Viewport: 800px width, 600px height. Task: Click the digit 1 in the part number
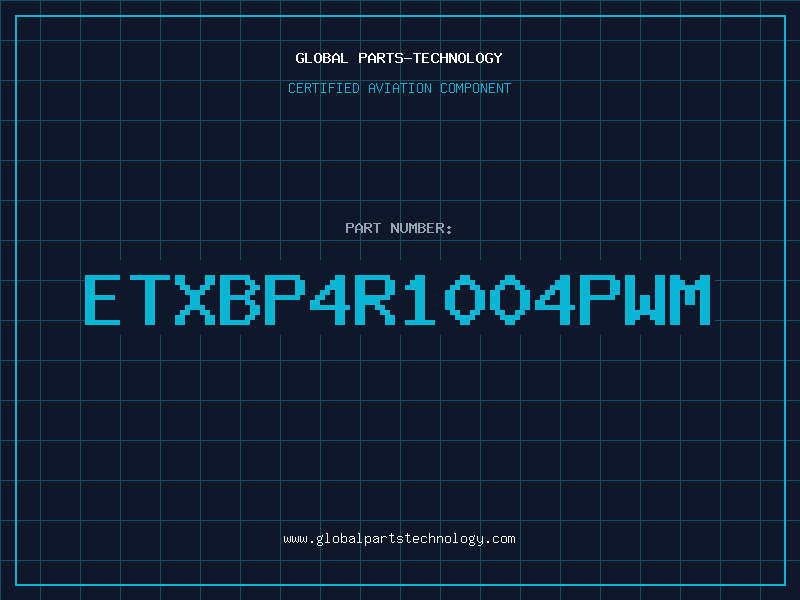418,299
